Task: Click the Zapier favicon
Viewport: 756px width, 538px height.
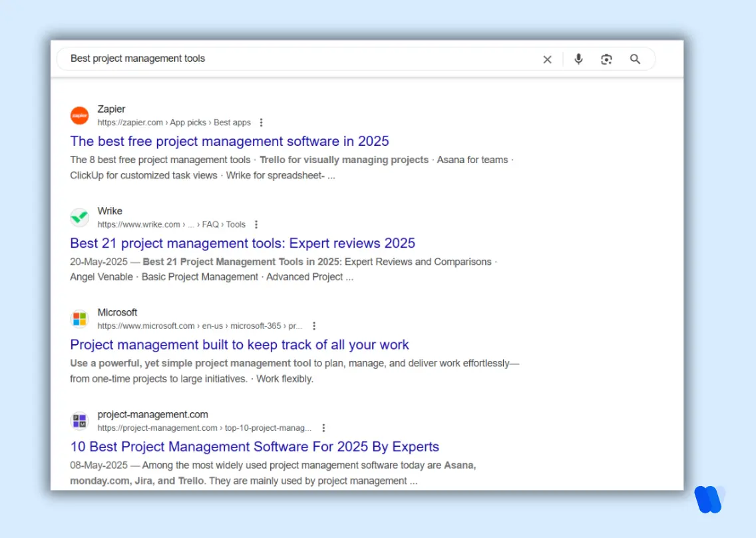Action: point(79,115)
